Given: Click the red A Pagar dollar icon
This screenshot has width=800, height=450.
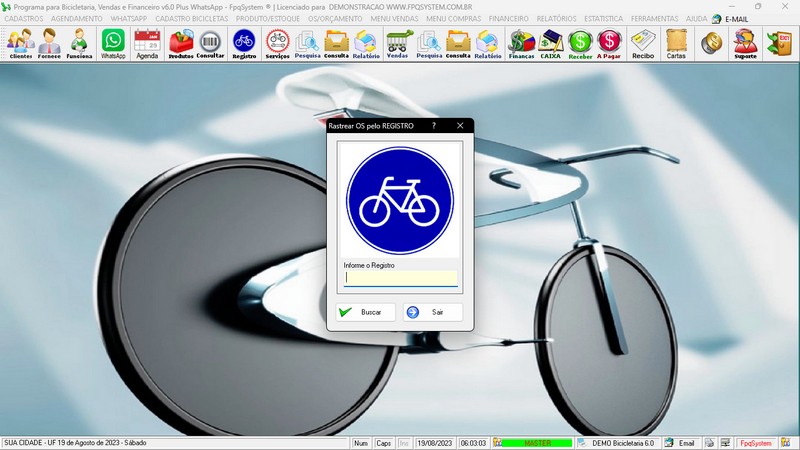Looking at the screenshot, I should (x=609, y=44).
